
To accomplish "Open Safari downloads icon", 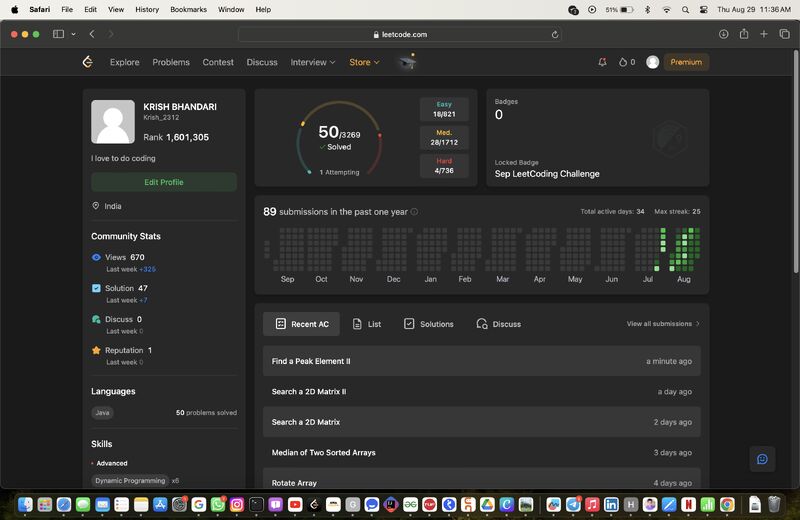I will [x=723, y=34].
